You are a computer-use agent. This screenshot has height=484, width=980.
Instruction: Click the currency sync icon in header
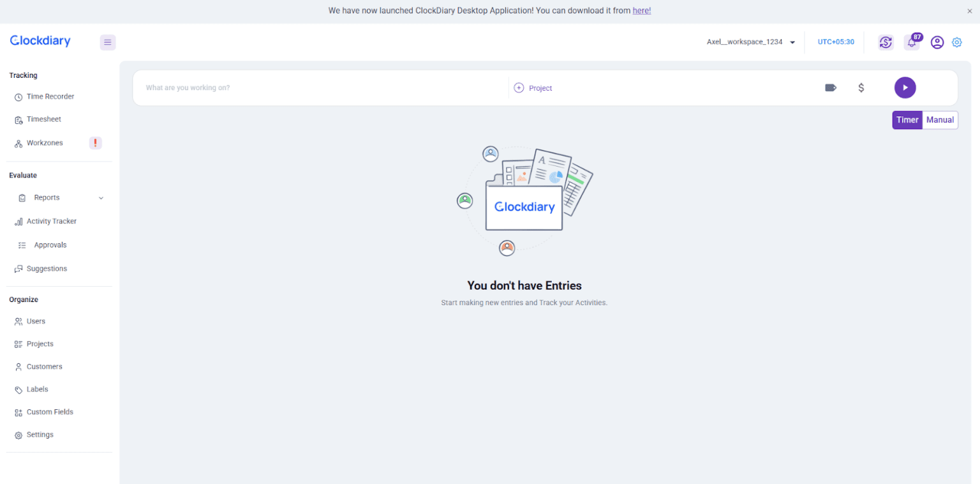click(886, 42)
